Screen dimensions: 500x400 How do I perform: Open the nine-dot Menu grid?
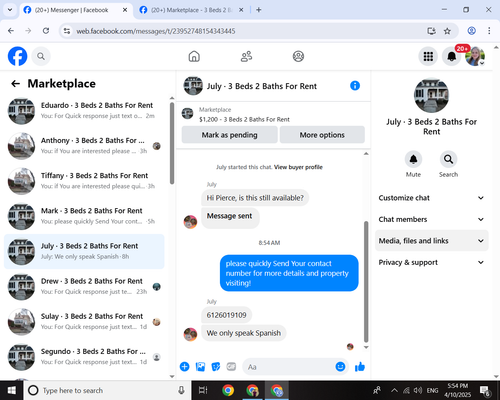428,56
